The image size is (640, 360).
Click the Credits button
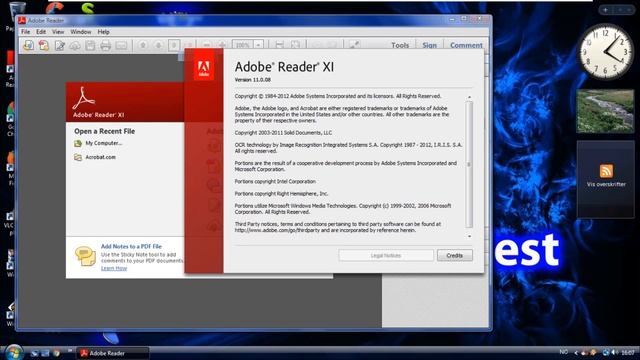pyautogui.click(x=455, y=256)
